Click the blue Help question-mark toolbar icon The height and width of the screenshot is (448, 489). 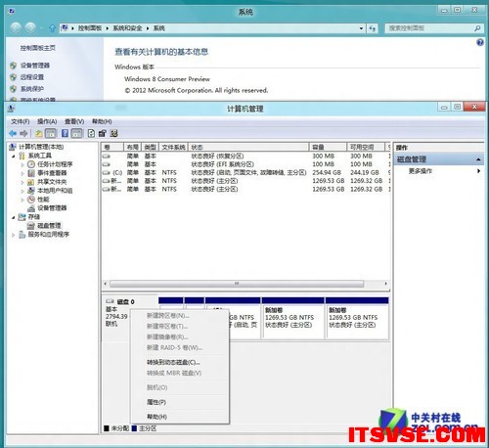click(x=65, y=133)
